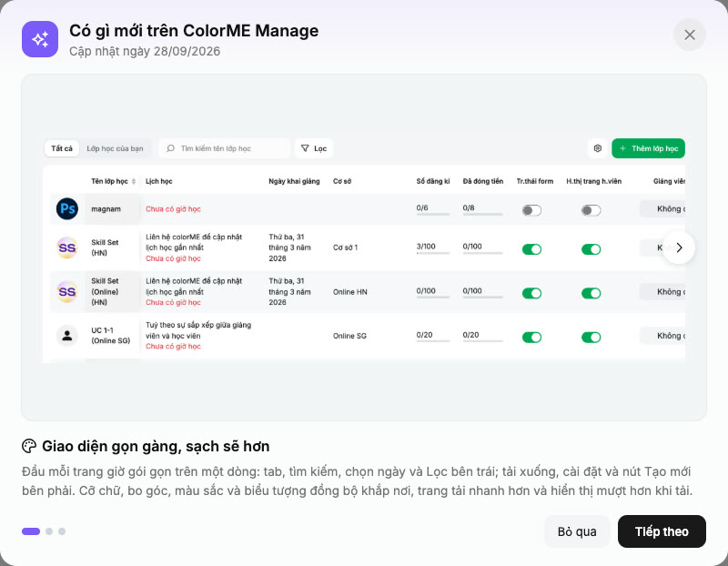Sort by Tên lớp học column arrows
This screenshot has width=728, height=566.
click(x=134, y=181)
